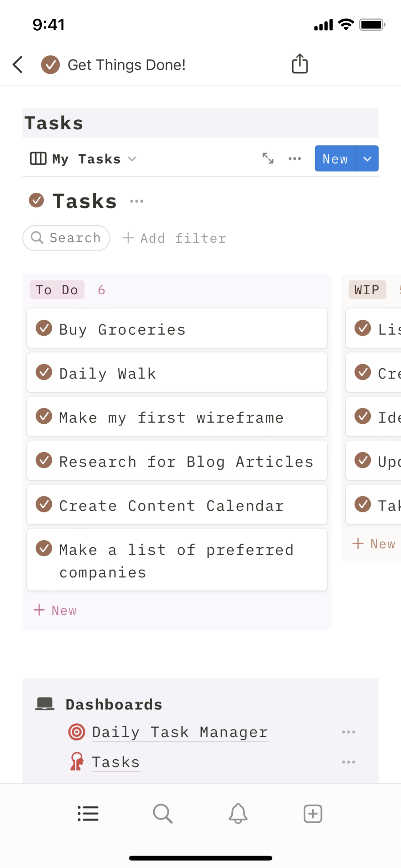Viewport: 401px width, 868px height.
Task: Select the To Do column label
Action: click(57, 290)
